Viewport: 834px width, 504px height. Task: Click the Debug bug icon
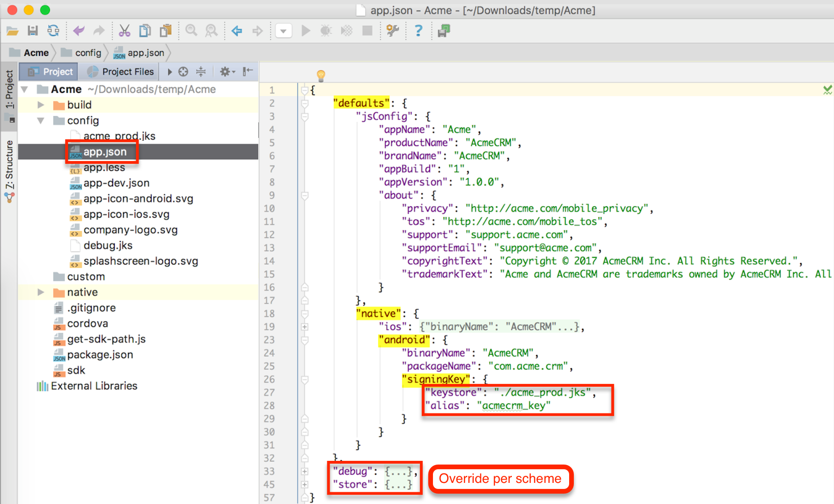coord(326,31)
